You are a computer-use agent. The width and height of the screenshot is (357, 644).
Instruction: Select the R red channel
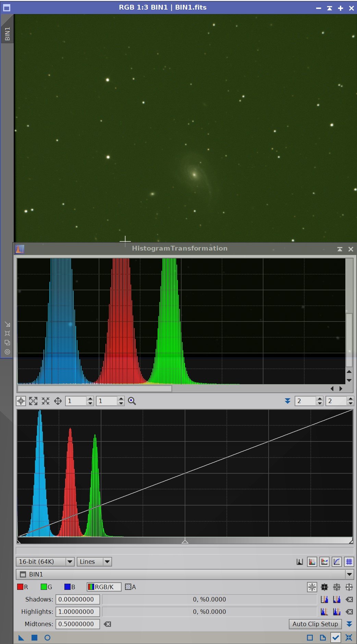point(23,587)
